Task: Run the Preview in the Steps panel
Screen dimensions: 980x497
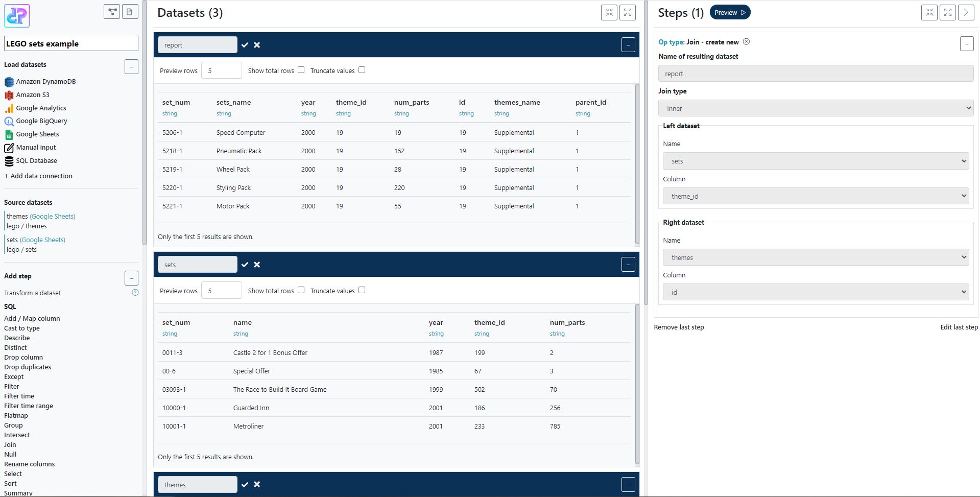Action: coord(729,12)
